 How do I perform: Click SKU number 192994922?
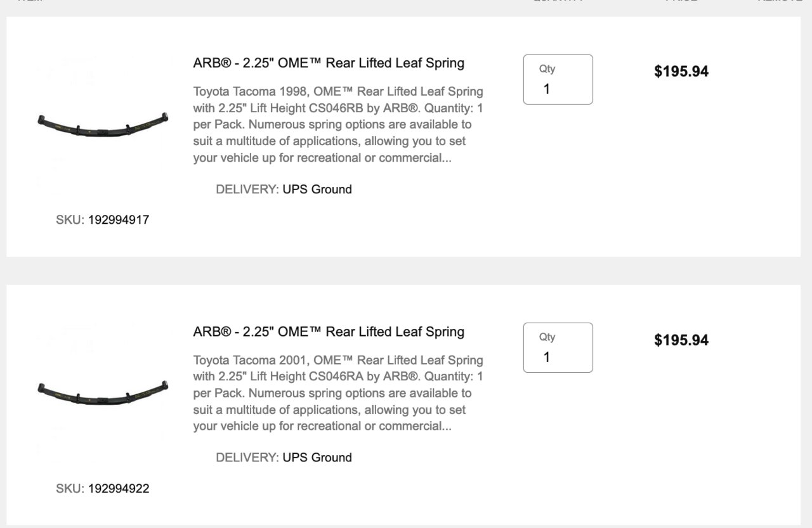pos(119,489)
